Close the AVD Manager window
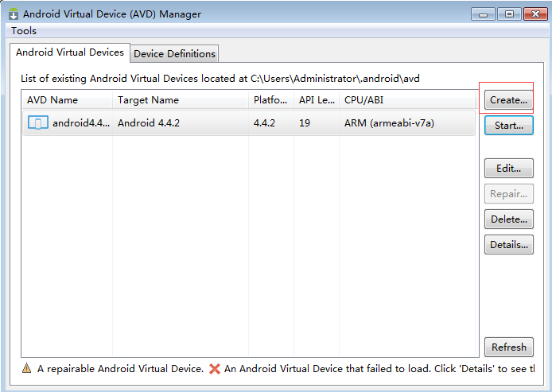This screenshot has height=392, width=552. coord(535,14)
